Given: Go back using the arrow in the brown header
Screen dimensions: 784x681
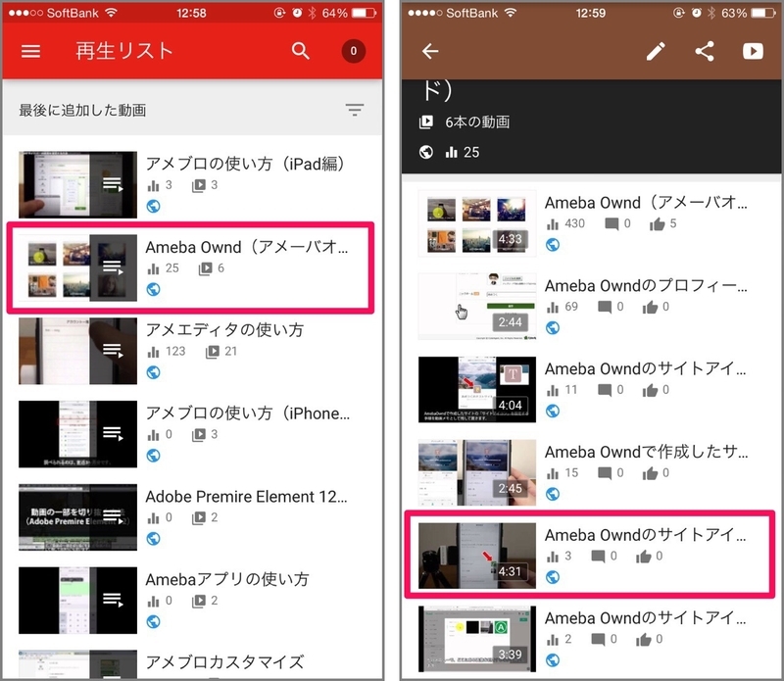Looking at the screenshot, I should click(430, 51).
